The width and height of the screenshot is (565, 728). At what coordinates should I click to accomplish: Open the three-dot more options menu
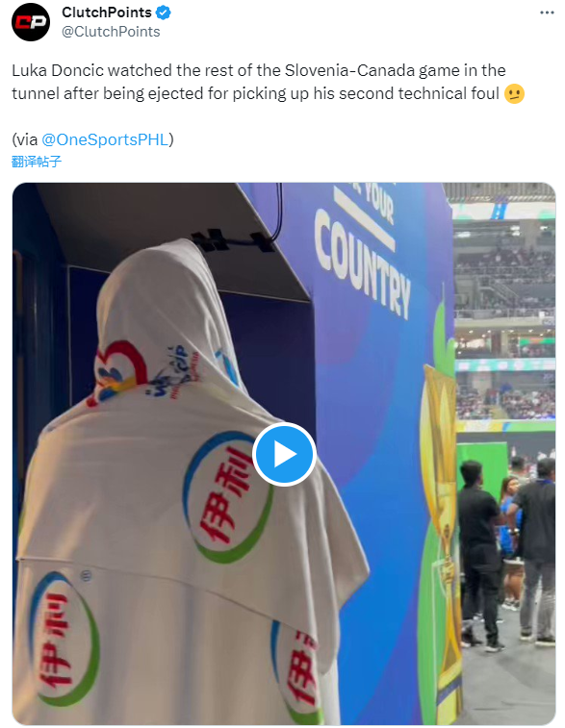point(547,13)
